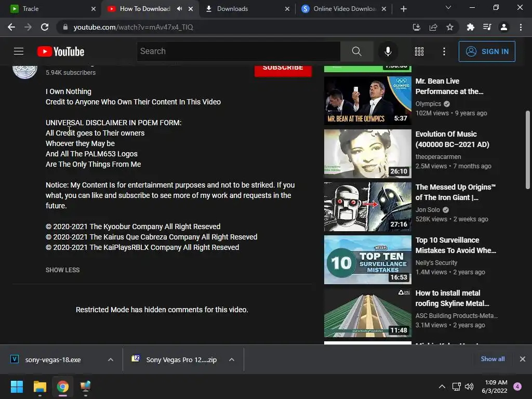Expand options for sony-vegas-18.exe download
Viewport: 532px width, 399px height.
pos(111,360)
